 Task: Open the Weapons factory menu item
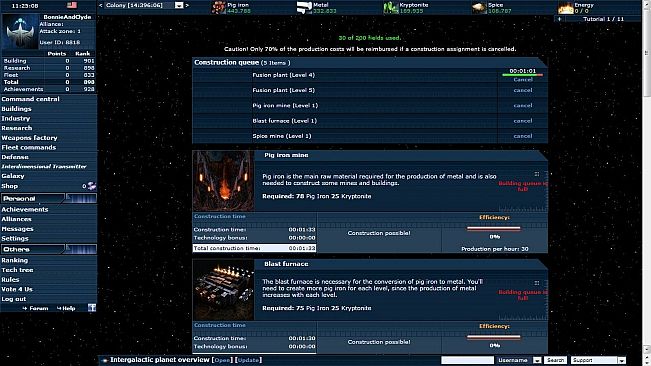29,138
